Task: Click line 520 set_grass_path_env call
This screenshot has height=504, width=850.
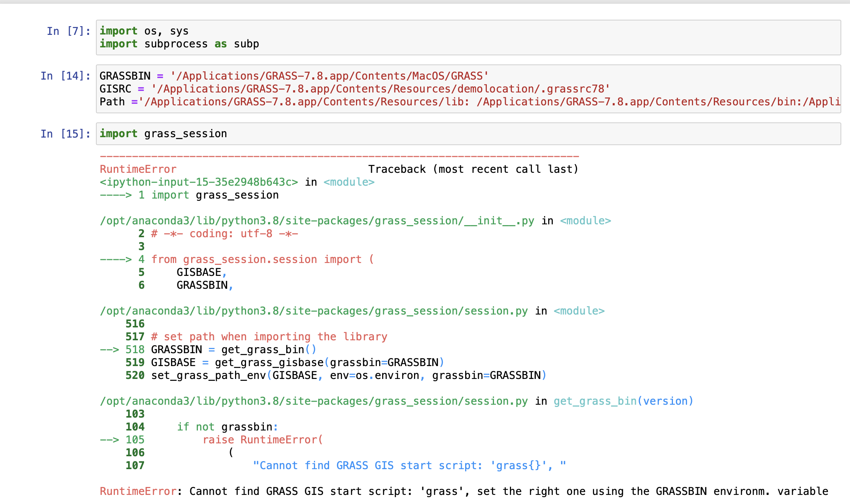Action: (349, 376)
